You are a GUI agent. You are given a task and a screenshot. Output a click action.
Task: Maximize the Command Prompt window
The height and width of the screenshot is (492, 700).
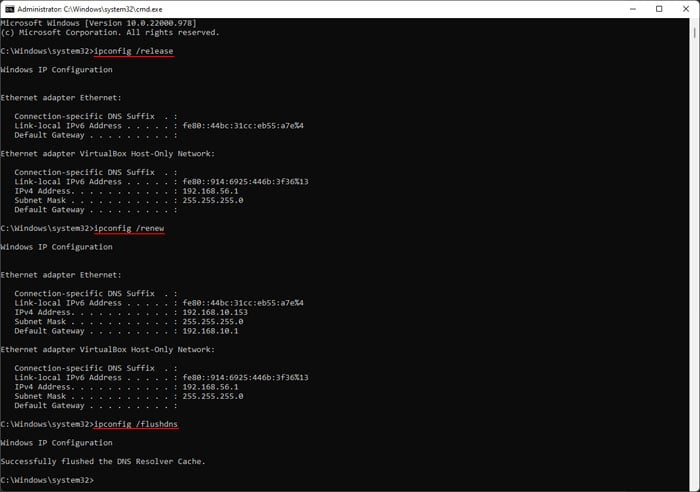[659, 9]
